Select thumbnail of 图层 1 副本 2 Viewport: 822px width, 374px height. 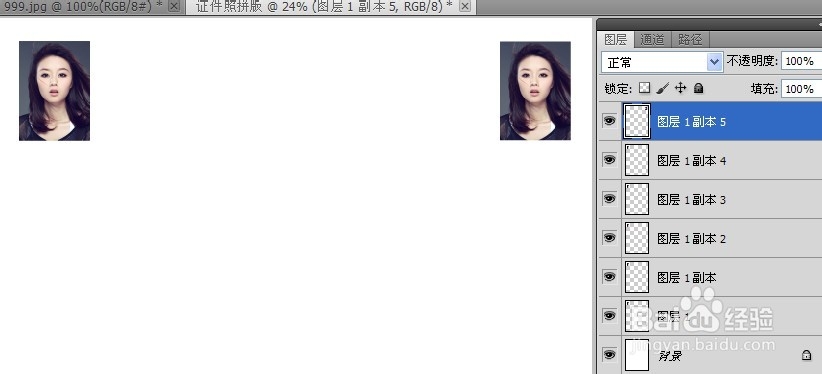click(x=637, y=238)
